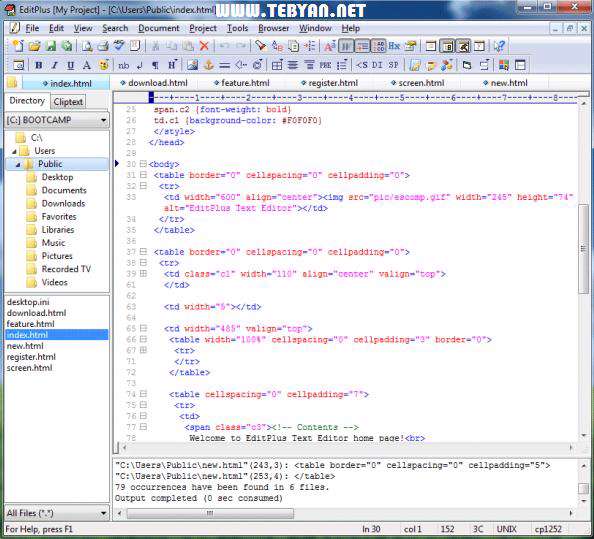The width and height of the screenshot is (594, 539).
Task: Insert PRE tag icon
Action: 325,65
